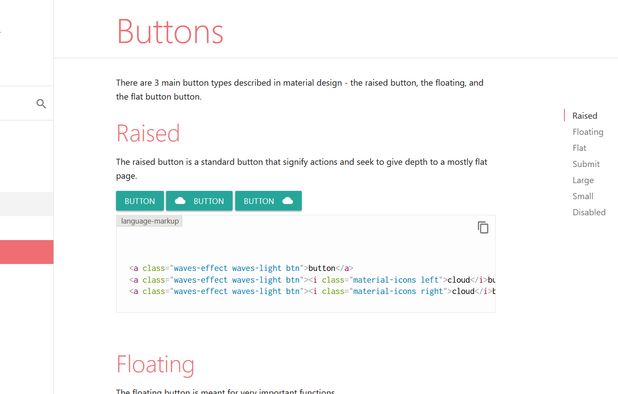Viewport: 618px width, 394px height.
Task: Click the BUTTON with right cloud icon
Action: tap(268, 201)
